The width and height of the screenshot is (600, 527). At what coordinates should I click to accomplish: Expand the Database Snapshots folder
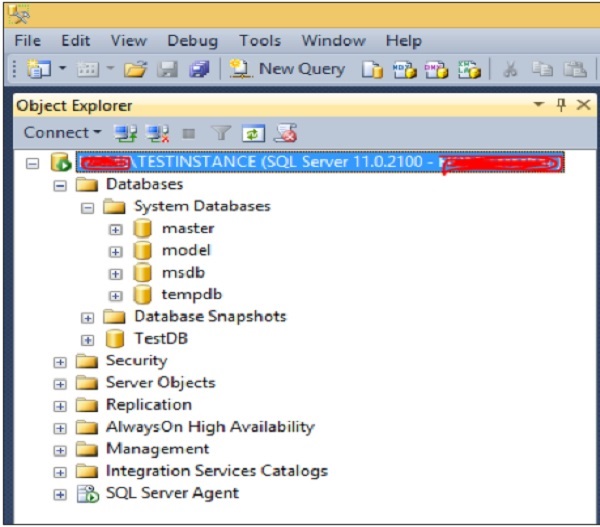coord(88,318)
